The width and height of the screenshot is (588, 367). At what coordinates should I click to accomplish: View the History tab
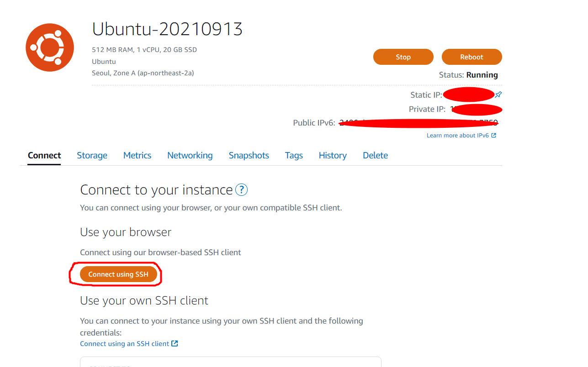coord(333,155)
